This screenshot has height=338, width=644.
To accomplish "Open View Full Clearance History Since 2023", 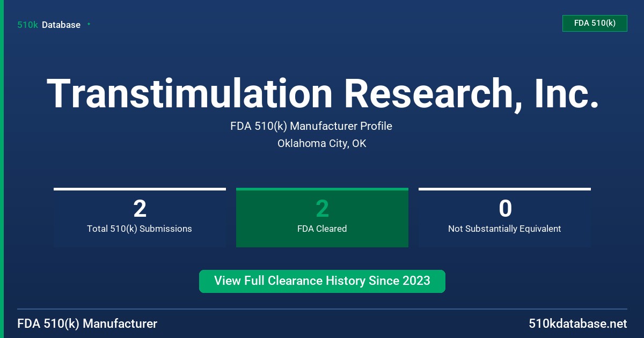I will click(322, 281).
